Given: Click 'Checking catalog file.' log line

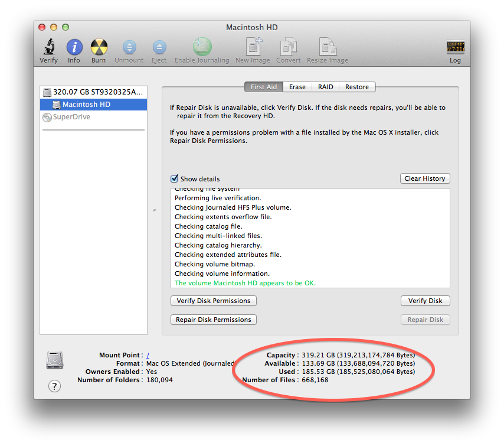Looking at the screenshot, I should [x=208, y=226].
